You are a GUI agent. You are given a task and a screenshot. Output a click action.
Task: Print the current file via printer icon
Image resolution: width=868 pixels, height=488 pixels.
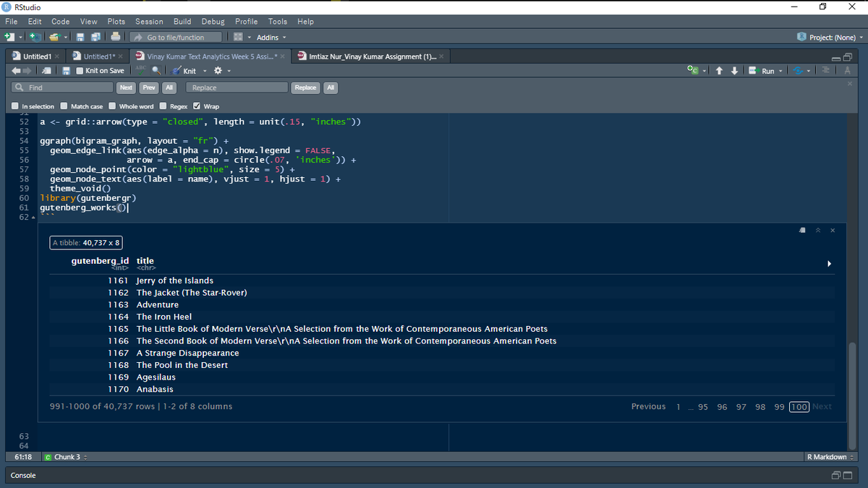pos(116,37)
